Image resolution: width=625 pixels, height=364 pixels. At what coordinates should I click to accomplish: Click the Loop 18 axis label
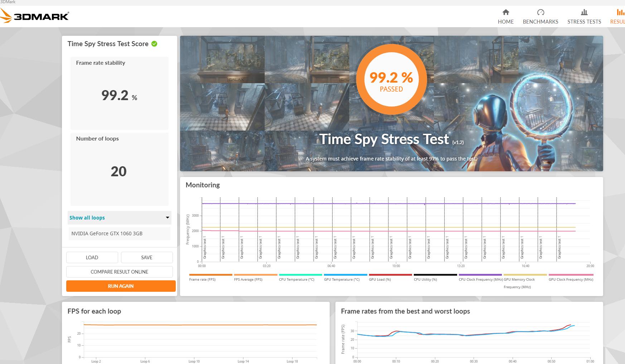292,361
